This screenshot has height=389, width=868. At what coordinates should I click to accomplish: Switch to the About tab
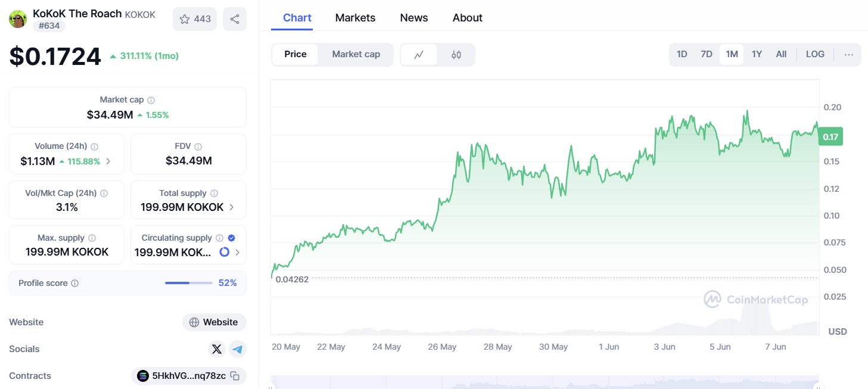(468, 18)
